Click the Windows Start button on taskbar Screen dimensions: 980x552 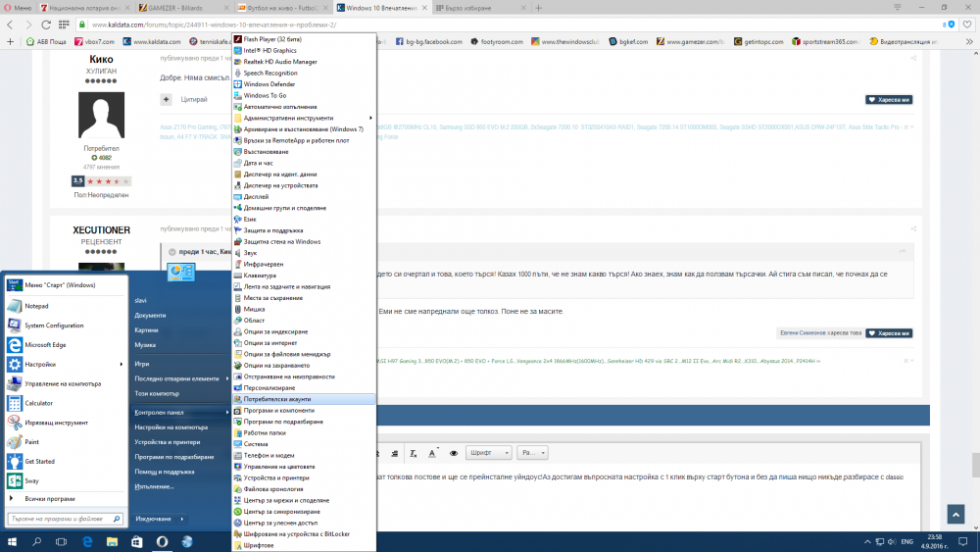coord(12,542)
